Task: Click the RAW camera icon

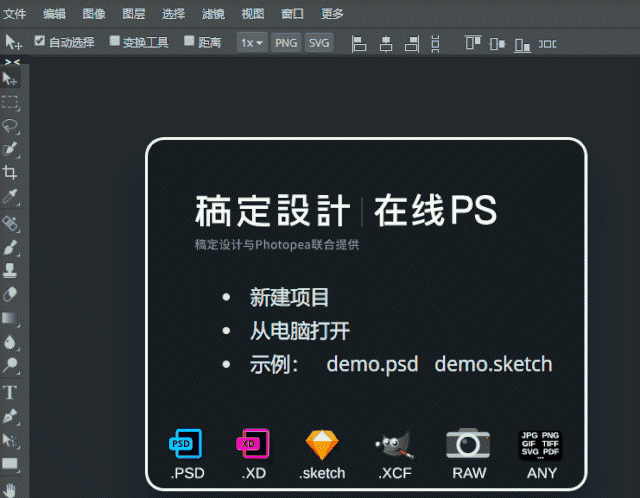Action: (468, 444)
